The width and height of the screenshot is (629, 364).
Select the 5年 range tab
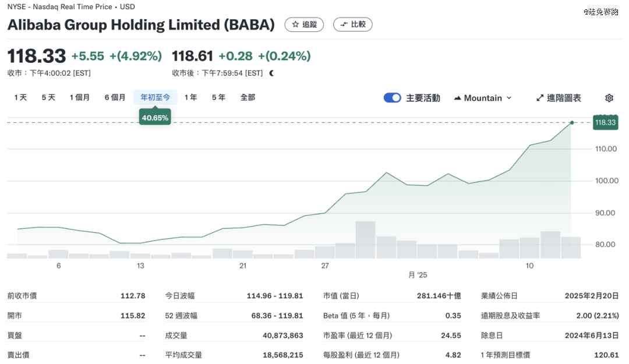[x=218, y=97]
